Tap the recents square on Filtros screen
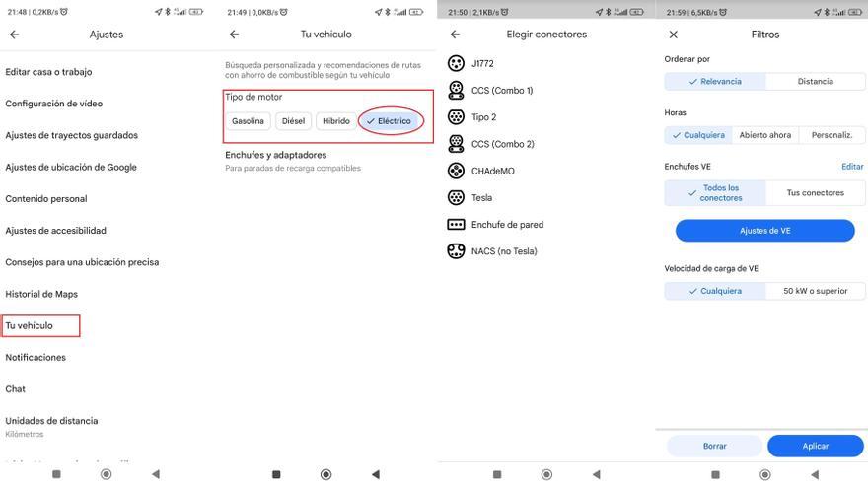Image resolution: width=868 pixels, height=488 pixels. tap(715, 474)
